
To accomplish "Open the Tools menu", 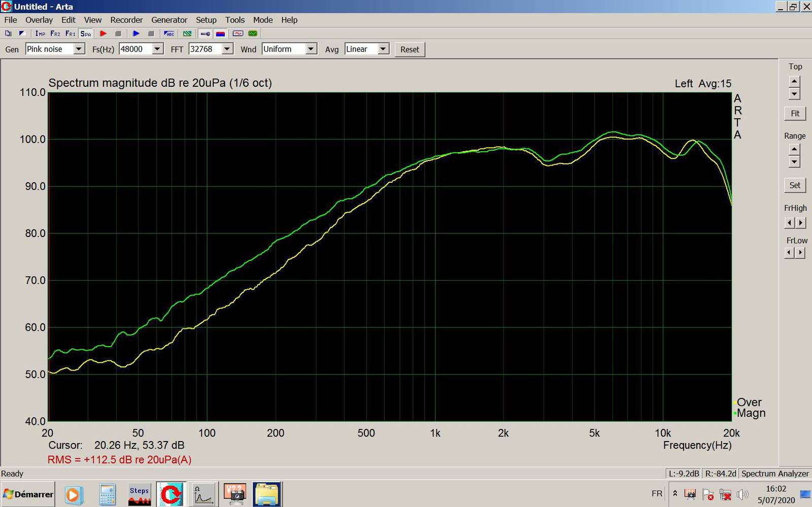I will 235,20.
